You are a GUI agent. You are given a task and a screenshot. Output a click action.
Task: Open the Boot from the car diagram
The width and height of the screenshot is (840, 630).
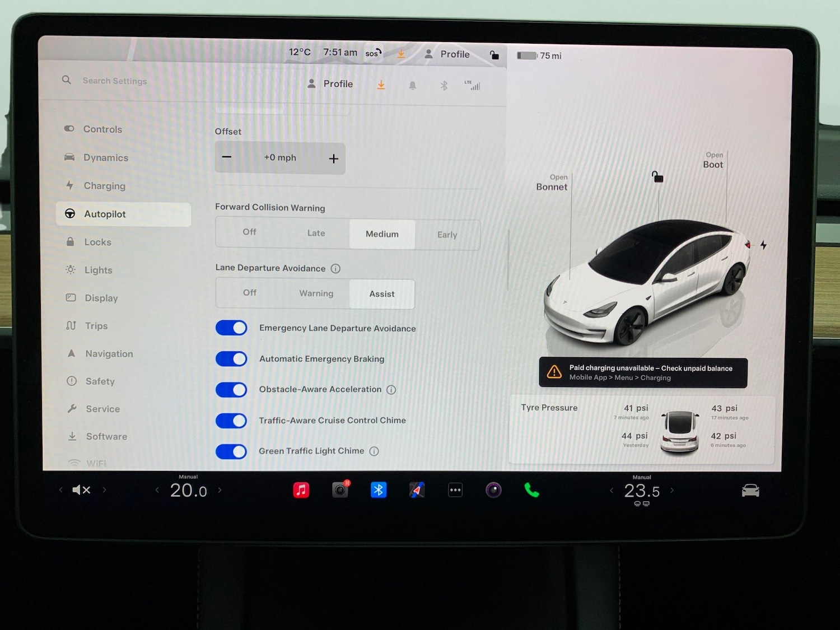click(712, 160)
